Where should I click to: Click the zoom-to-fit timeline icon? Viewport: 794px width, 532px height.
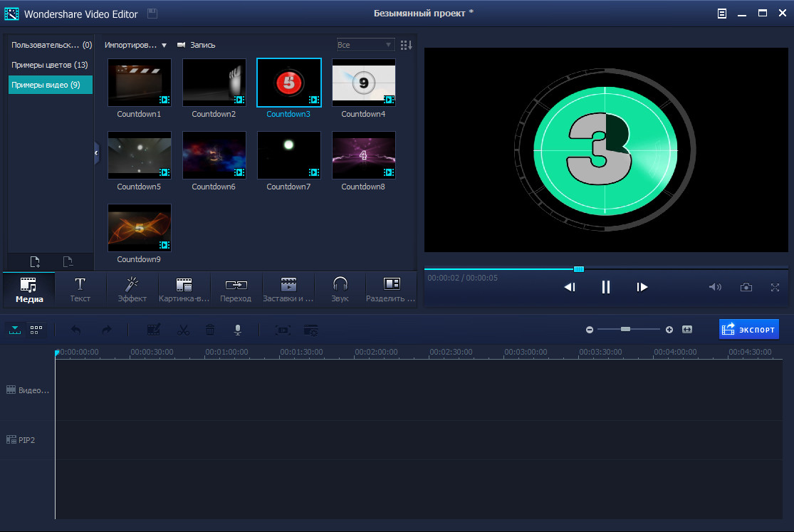(687, 330)
